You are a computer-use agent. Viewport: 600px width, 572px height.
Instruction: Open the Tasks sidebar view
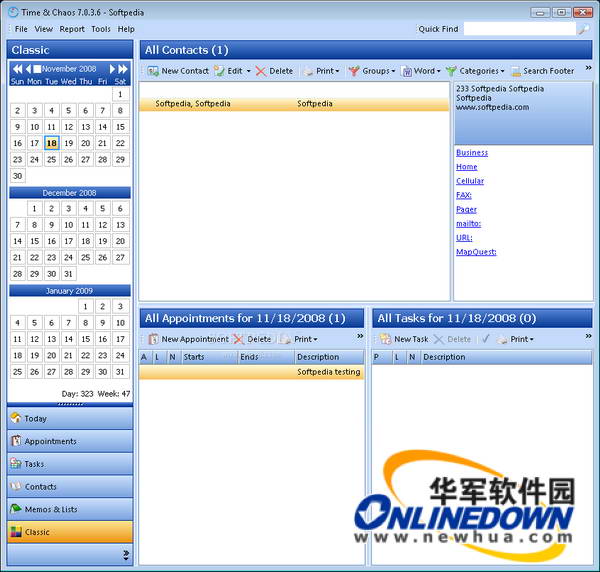(x=70, y=464)
